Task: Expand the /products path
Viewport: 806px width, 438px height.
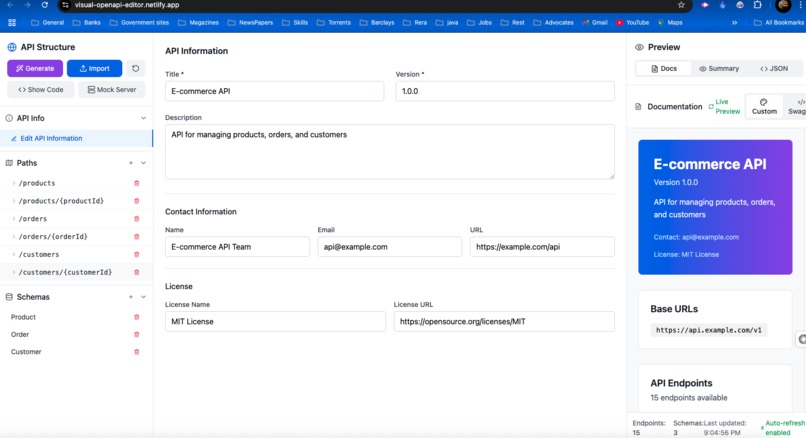Action: 14,183
